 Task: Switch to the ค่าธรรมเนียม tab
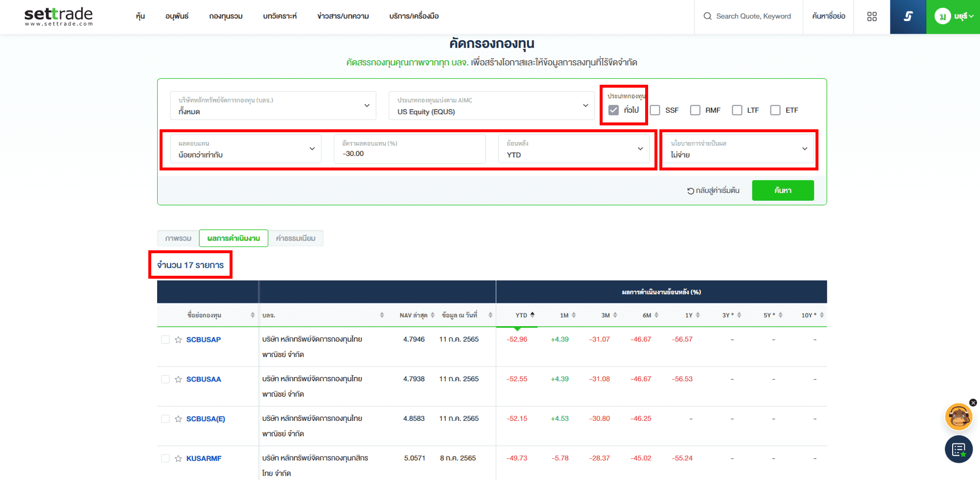296,239
